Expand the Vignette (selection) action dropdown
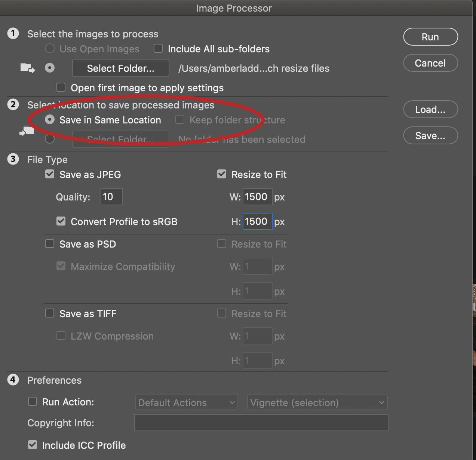 click(317, 402)
